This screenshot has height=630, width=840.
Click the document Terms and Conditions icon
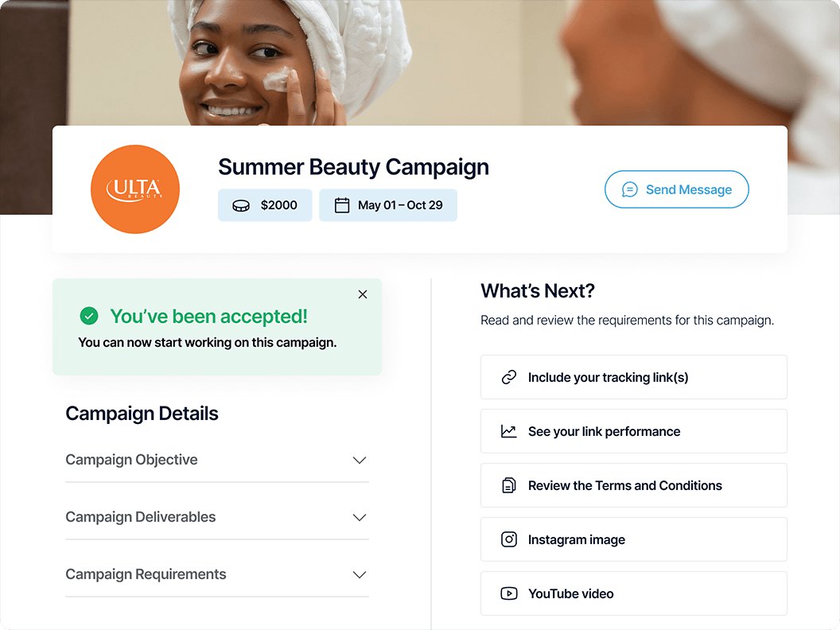508,485
